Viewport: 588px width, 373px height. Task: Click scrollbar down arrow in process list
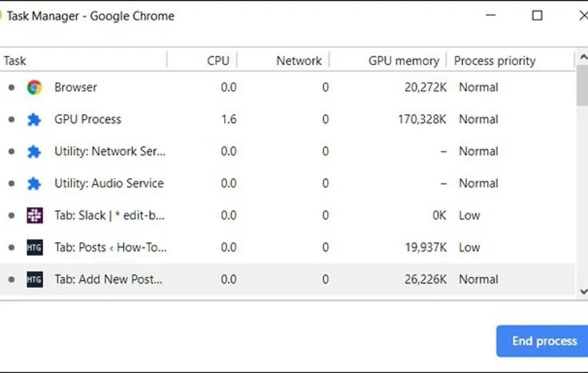coord(582,292)
